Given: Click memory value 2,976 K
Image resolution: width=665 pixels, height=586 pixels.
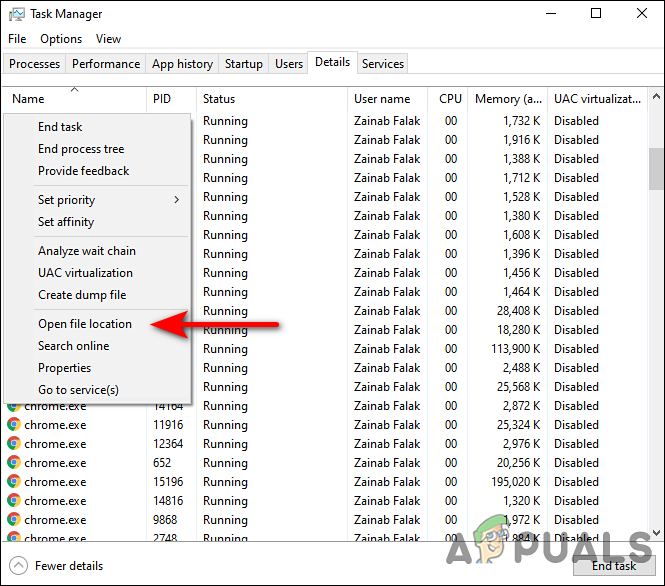Looking at the screenshot, I should (x=522, y=444).
